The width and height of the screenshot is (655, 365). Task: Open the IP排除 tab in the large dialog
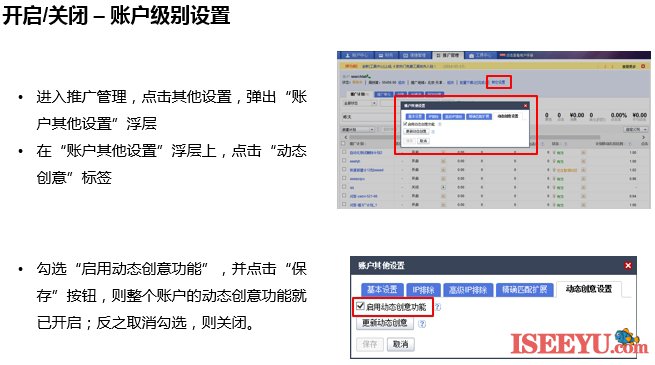coord(423,289)
